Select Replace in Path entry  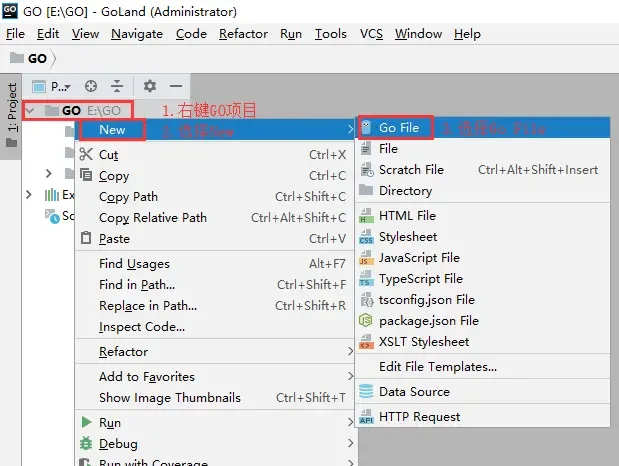coord(213,305)
